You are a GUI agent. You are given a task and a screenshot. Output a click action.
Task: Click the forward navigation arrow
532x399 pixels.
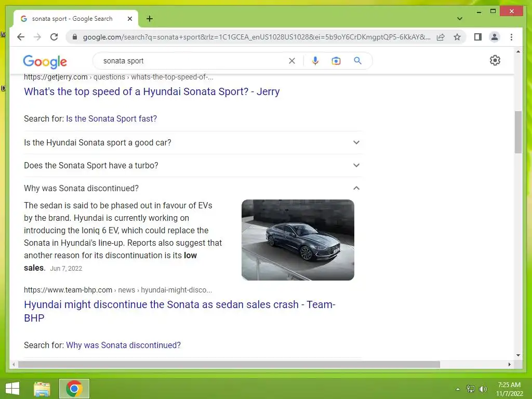pyautogui.click(x=37, y=37)
